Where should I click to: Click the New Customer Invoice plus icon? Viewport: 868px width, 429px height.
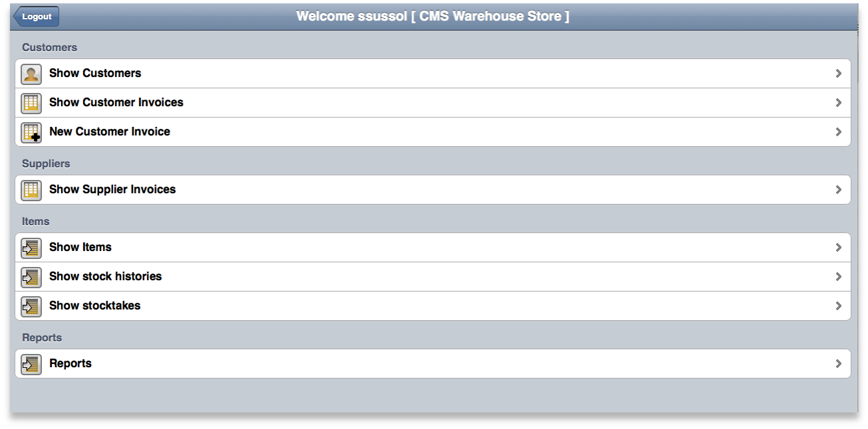[x=31, y=132]
